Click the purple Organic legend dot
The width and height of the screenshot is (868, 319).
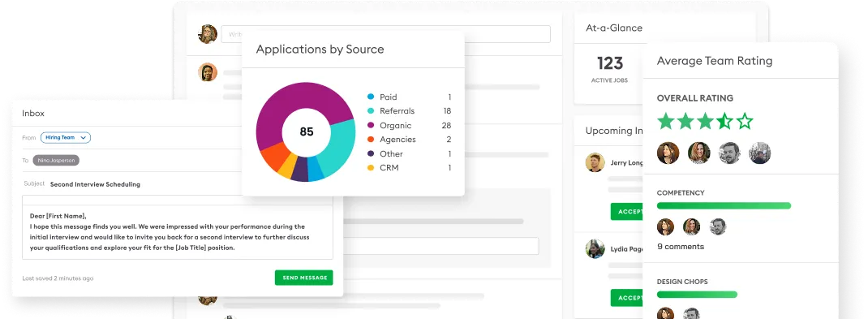(x=371, y=125)
